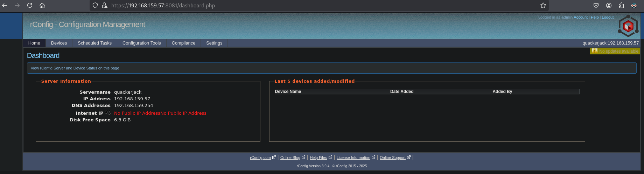Expand the Settings menu
The width and height of the screenshot is (644, 174).
pyautogui.click(x=214, y=43)
